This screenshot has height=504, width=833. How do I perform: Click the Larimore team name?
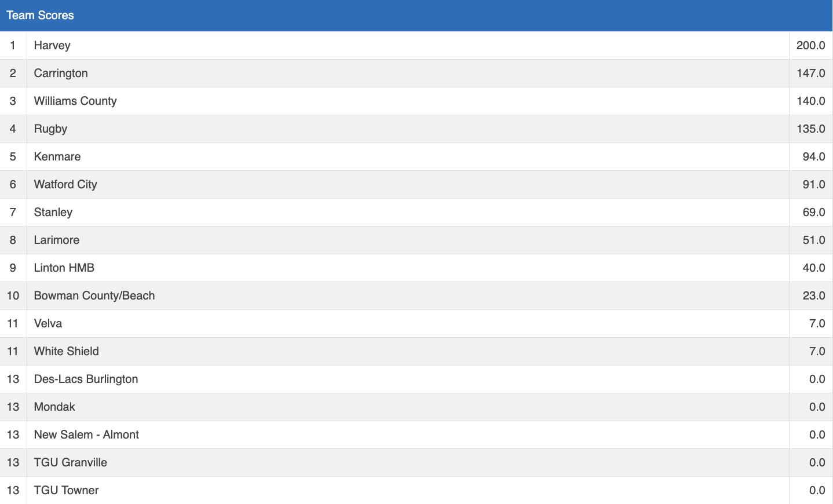coord(57,240)
